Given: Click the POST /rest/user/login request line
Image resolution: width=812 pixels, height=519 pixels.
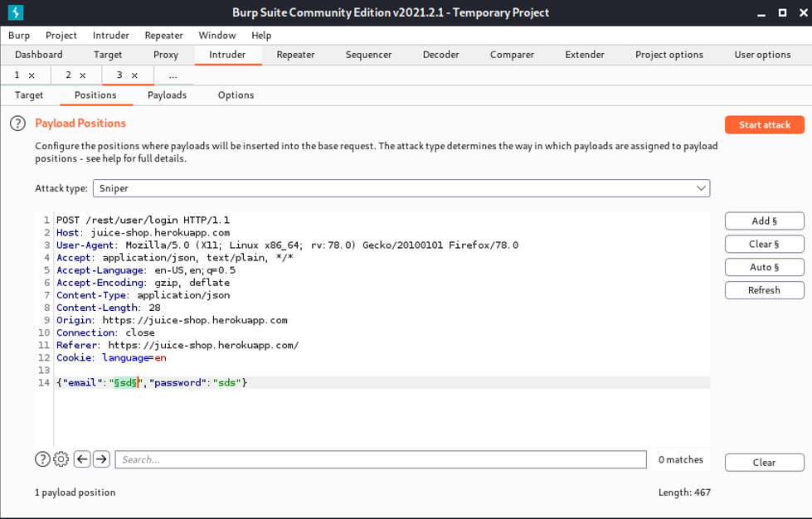Looking at the screenshot, I should (143, 221).
